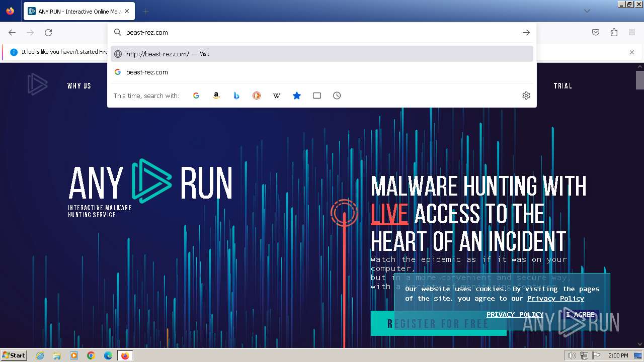
Task: Search within Bookmarks star icon
Action: pyautogui.click(x=297, y=96)
